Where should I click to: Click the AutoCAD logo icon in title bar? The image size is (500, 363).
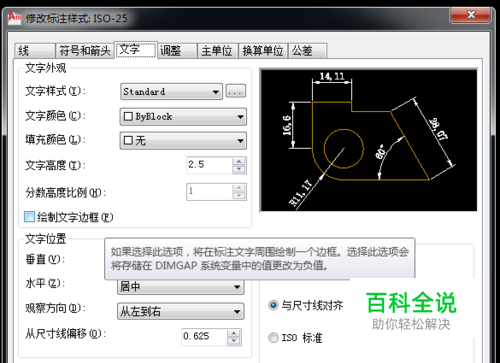[x=14, y=17]
